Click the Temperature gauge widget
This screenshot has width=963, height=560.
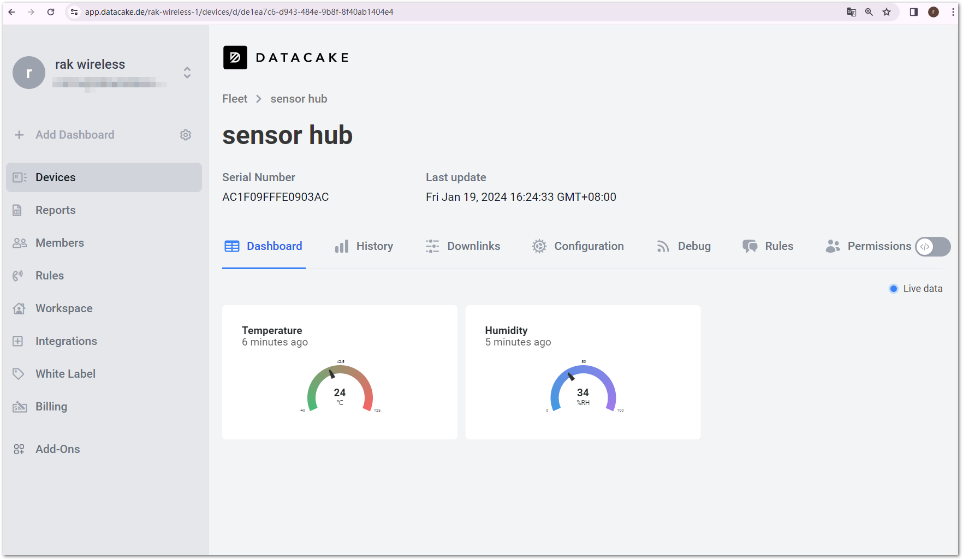(340, 372)
